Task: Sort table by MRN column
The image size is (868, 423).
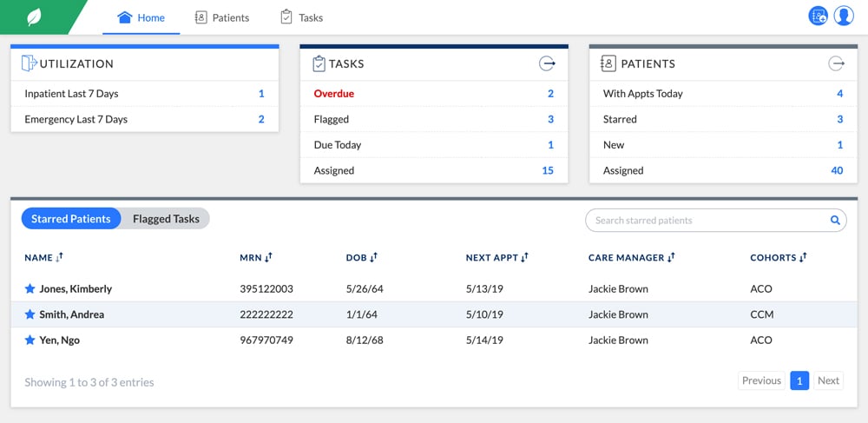Action: click(256, 258)
